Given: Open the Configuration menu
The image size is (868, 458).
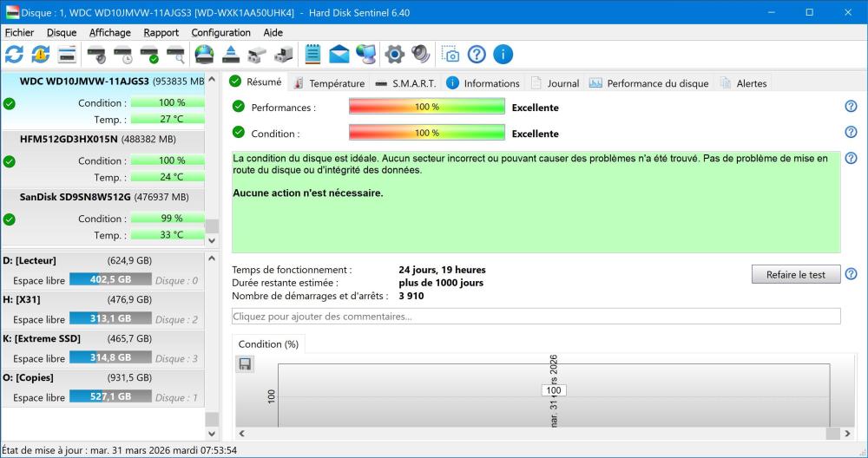Looking at the screenshot, I should point(220,33).
